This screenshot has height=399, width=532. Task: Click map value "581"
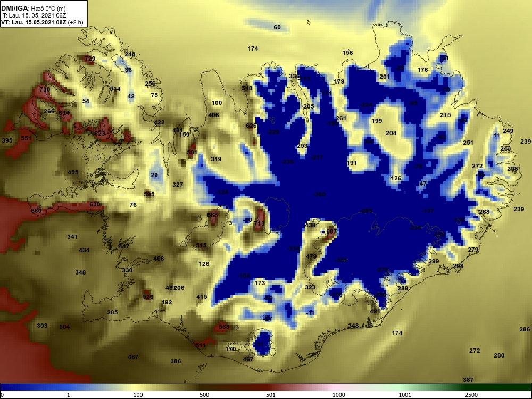click(192, 152)
